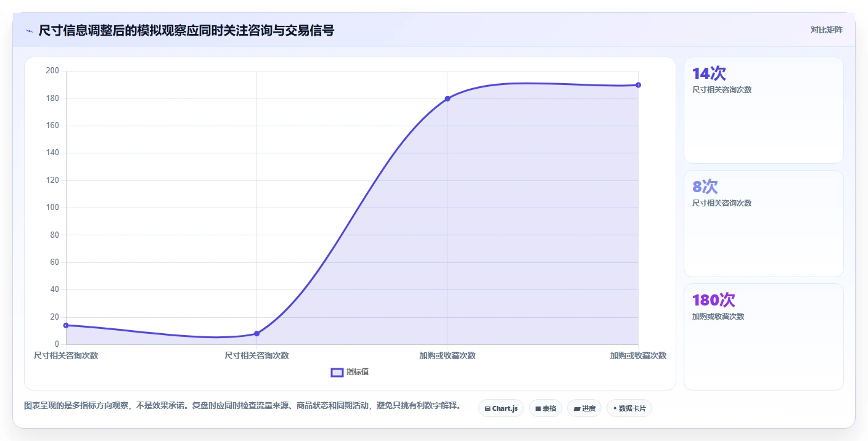Click the icon beside the page title
This screenshot has height=441, width=868.
[29, 31]
